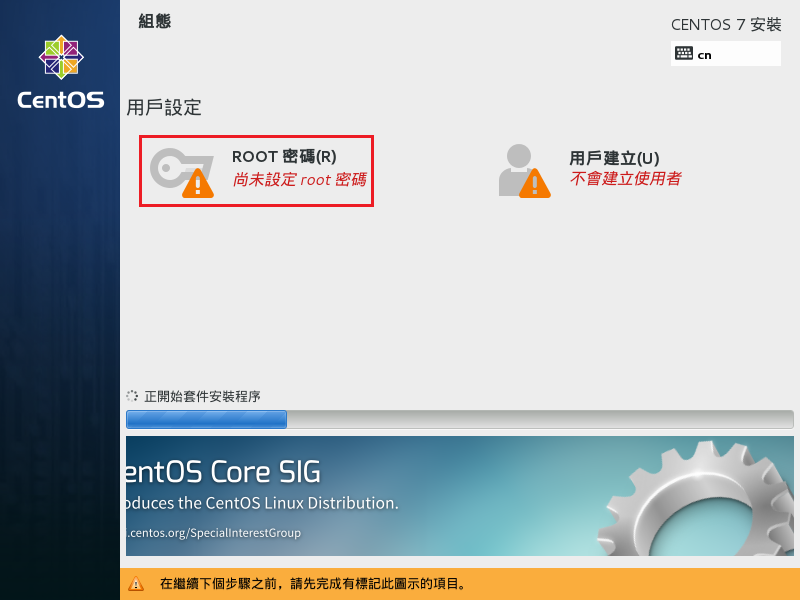800x600 pixels.
Task: Click the orange warning message bar text
Action: click(x=313, y=583)
